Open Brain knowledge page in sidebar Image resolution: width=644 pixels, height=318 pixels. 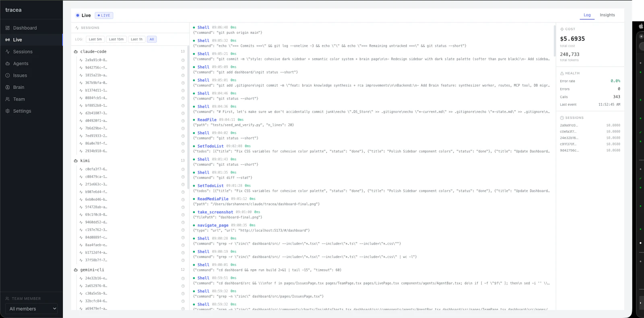coord(31,87)
